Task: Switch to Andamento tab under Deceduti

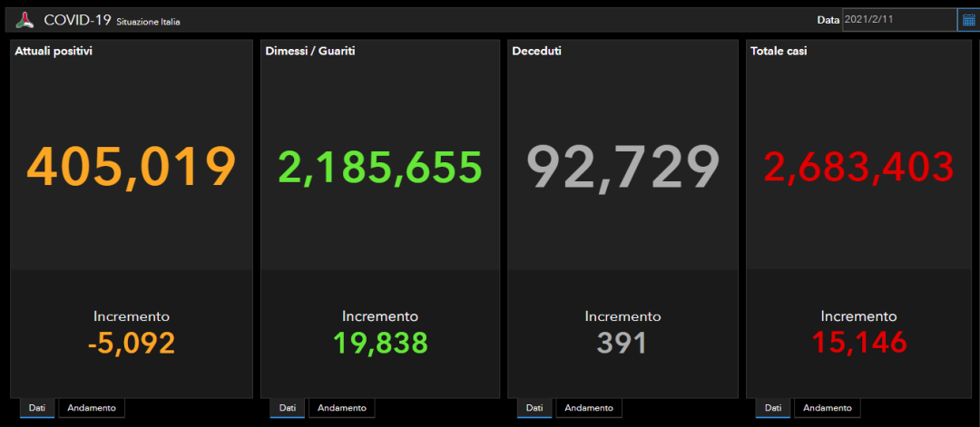Action: [589, 408]
